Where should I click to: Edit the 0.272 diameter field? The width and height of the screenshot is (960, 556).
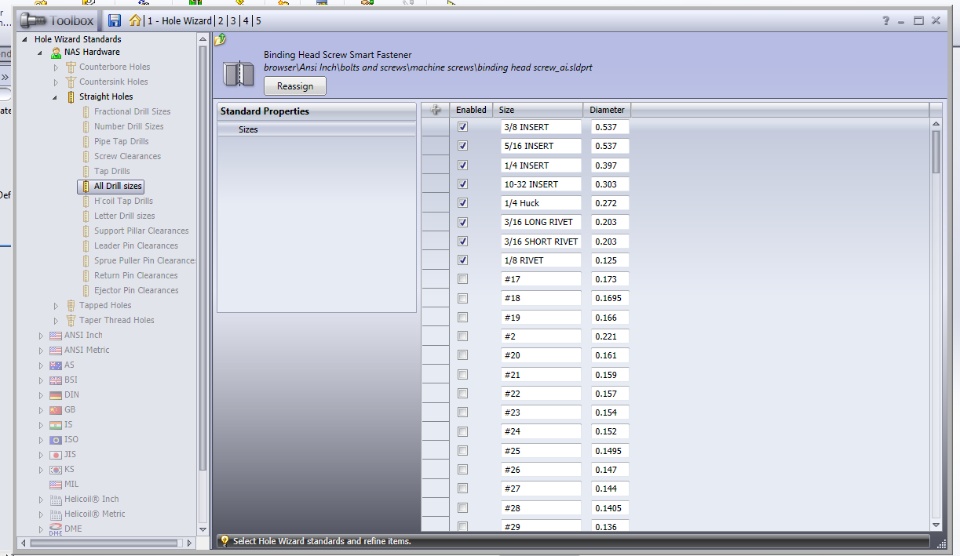[610, 203]
